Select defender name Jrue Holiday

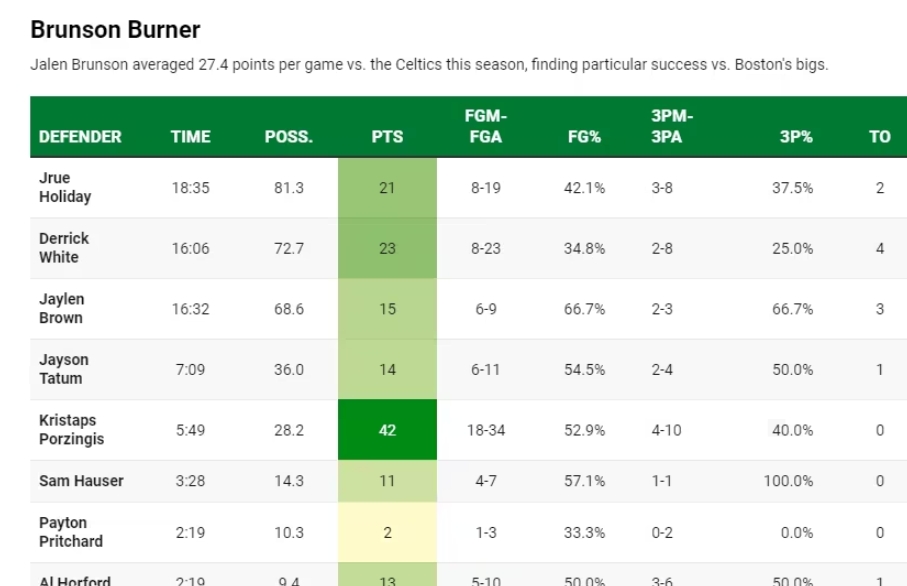(65, 188)
